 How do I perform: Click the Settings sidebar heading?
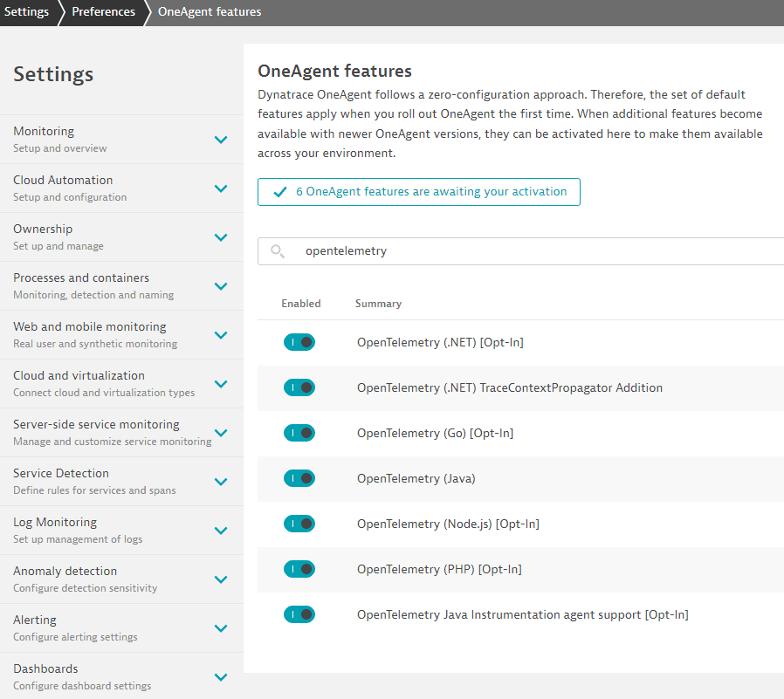point(53,74)
